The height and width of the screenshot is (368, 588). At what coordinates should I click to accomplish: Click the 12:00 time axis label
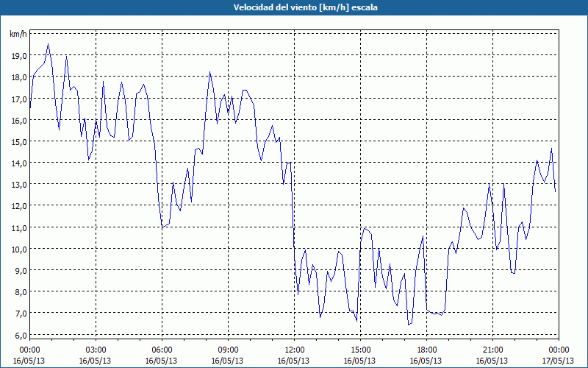[295, 350]
